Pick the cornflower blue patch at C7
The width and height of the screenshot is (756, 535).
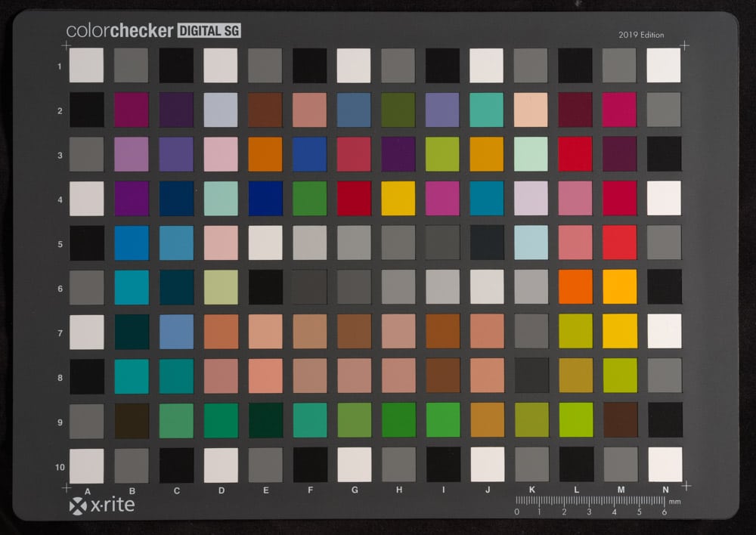click(176, 332)
